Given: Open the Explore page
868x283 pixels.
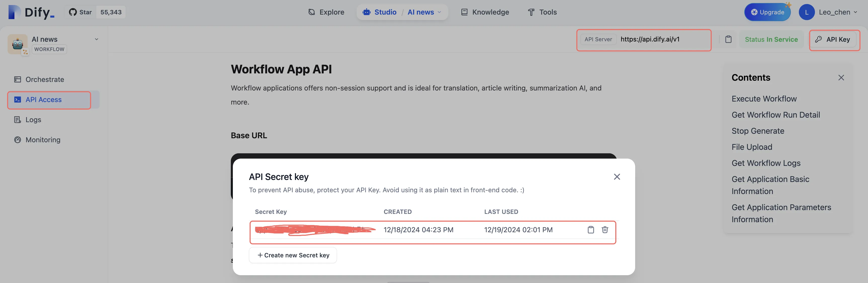Looking at the screenshot, I should tap(326, 12).
